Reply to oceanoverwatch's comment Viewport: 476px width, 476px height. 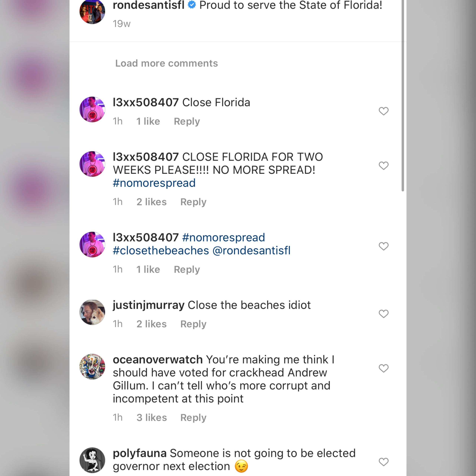point(193,418)
